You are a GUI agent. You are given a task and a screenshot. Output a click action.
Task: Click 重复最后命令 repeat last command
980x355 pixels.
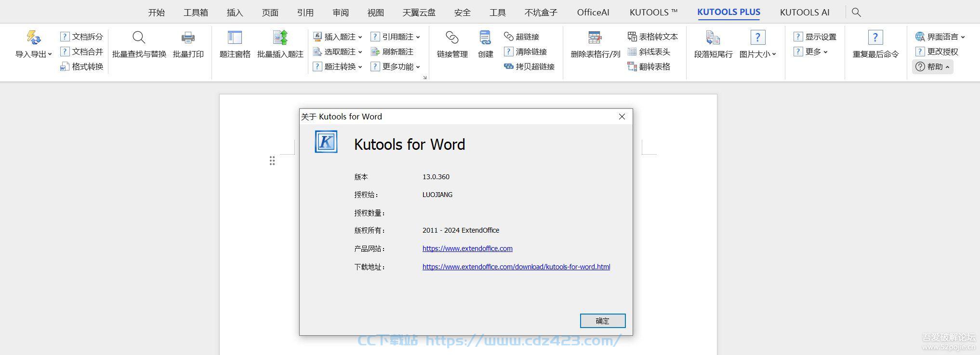tap(875, 44)
